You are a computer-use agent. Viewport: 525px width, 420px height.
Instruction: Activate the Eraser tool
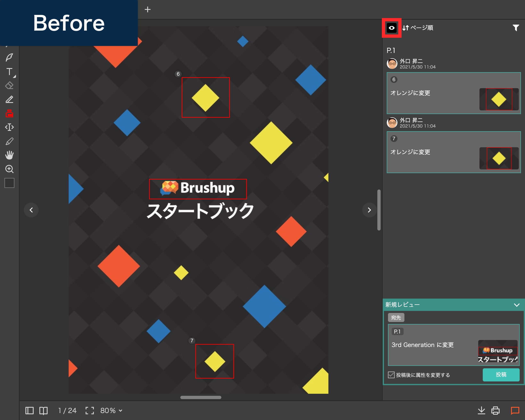9,85
